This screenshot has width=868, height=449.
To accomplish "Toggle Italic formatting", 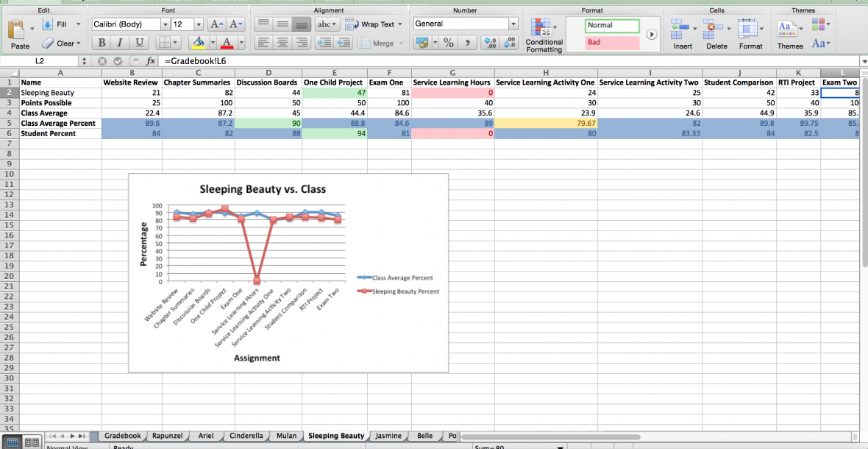I will (120, 43).
